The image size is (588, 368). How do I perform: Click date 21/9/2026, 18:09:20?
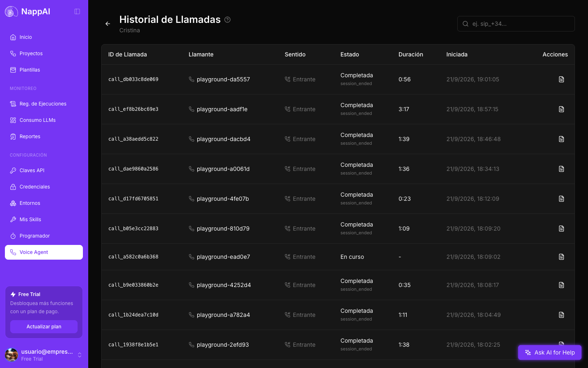click(473, 229)
